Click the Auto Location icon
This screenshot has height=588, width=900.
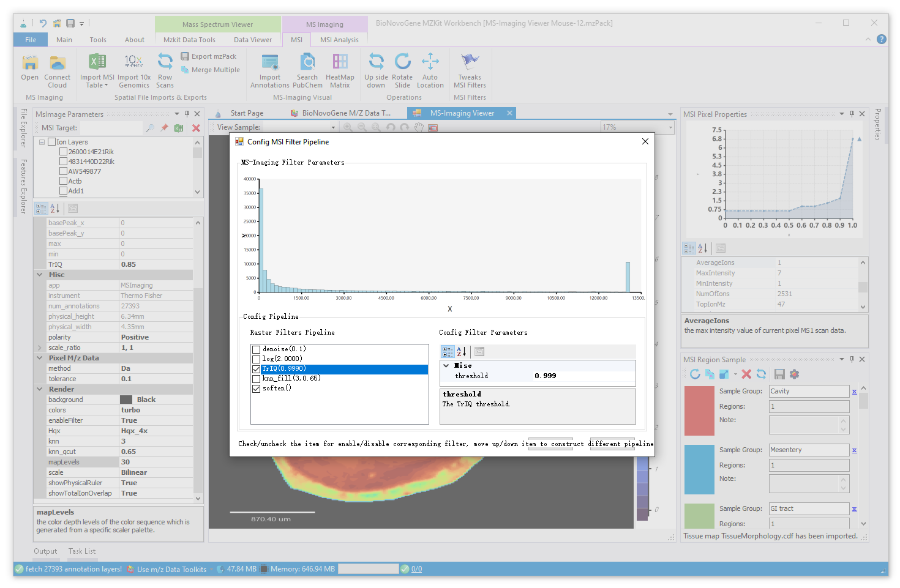coord(430,62)
